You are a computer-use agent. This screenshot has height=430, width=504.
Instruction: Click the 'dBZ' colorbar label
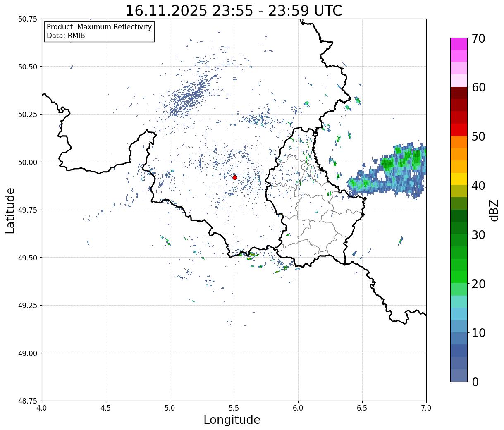tap(494, 210)
